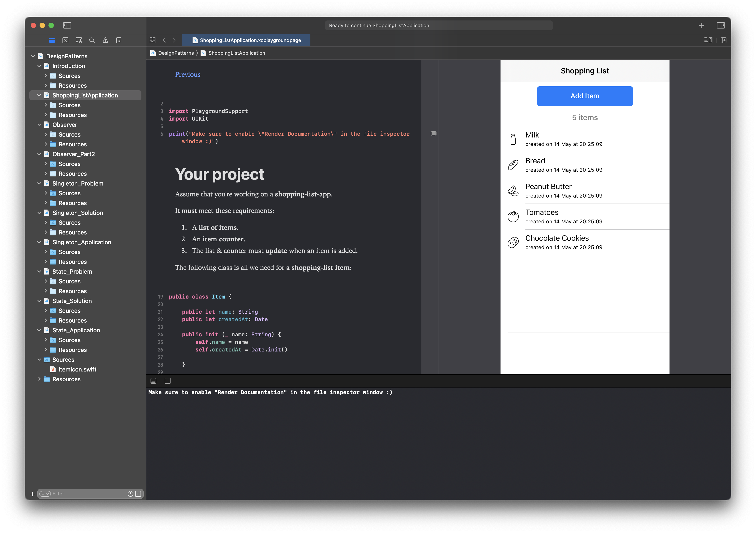
Task: Toggle the navigator sidebar visibility
Action: point(67,25)
